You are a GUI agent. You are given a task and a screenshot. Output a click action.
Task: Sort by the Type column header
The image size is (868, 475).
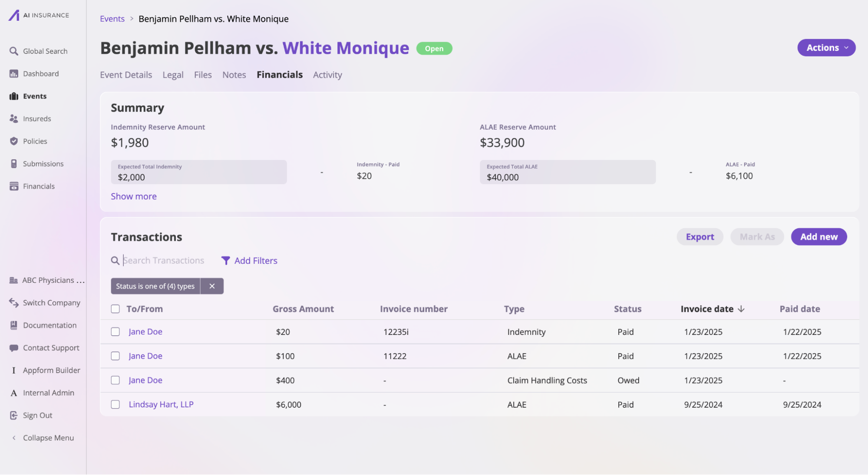click(x=514, y=309)
